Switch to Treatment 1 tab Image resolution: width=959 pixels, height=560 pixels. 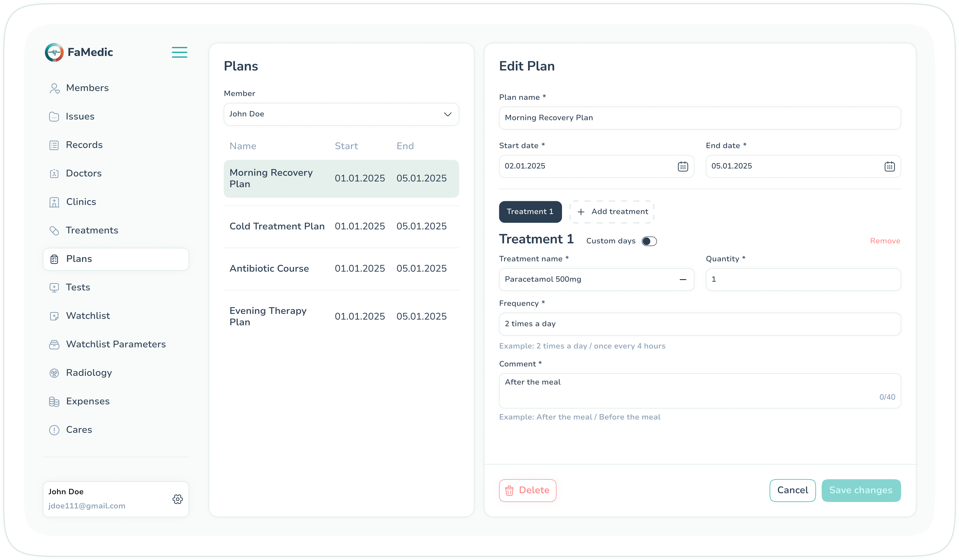530,212
